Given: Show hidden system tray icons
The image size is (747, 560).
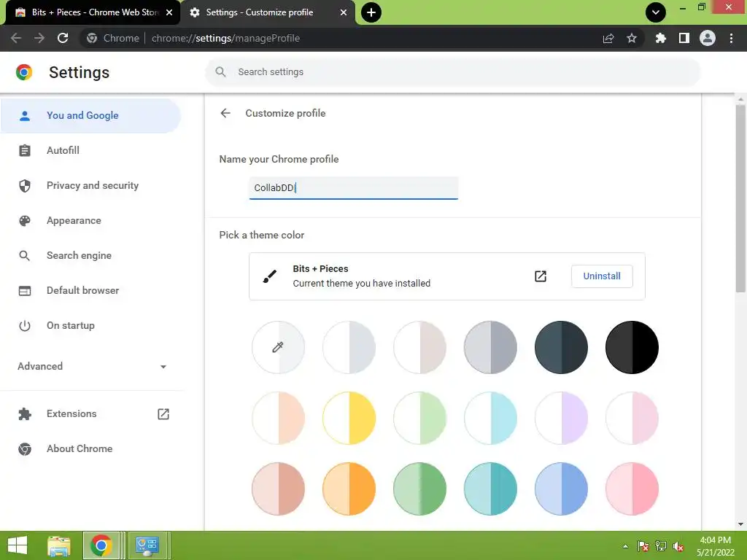Looking at the screenshot, I should pyautogui.click(x=625, y=546).
